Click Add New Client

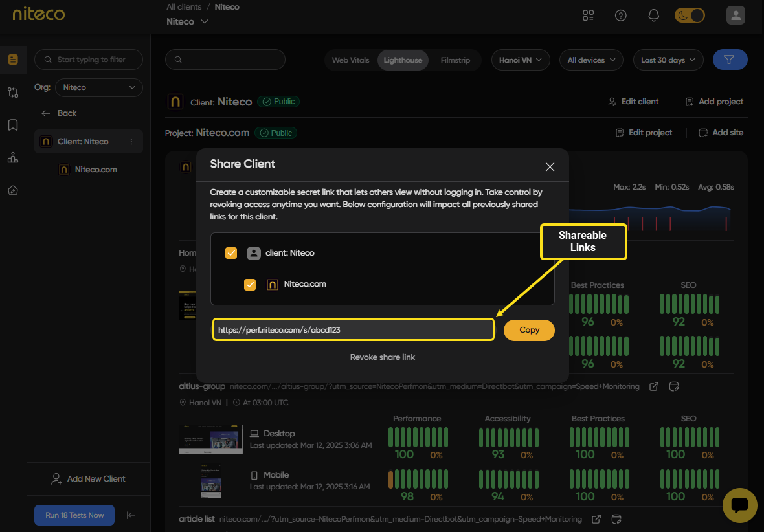pyautogui.click(x=88, y=479)
